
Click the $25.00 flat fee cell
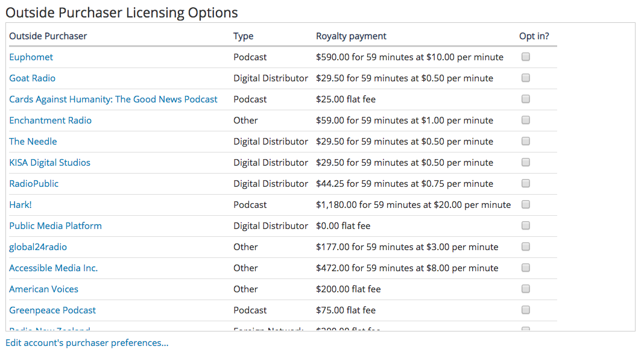point(346,99)
